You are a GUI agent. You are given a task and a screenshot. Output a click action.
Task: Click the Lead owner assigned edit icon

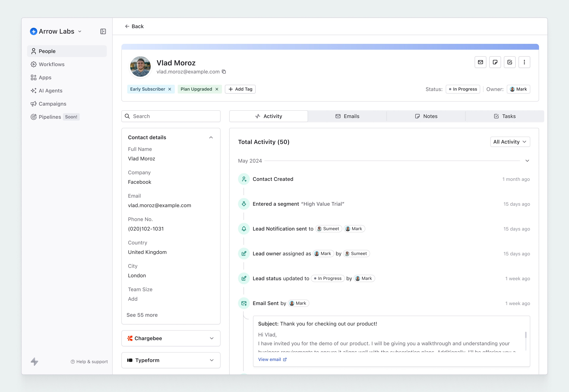click(x=244, y=254)
